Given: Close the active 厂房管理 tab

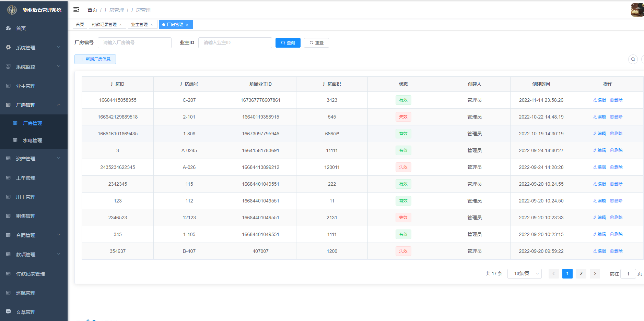Looking at the screenshot, I should (187, 25).
